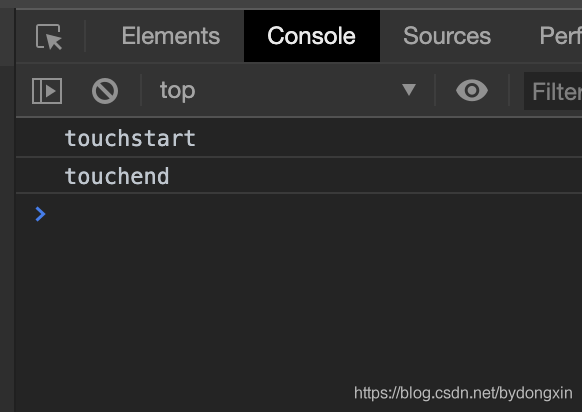Open the top context dropdown arrow
Viewport: 582px width, 412px height.
pos(409,89)
